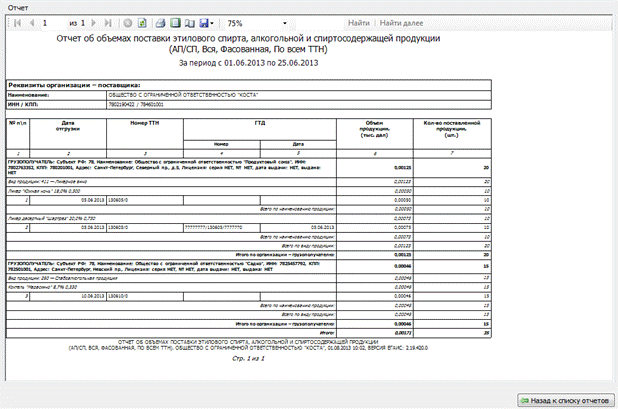This screenshot has height=409, width=618.
Task: Click the ИНН / КПП label cell
Action: tap(56, 105)
